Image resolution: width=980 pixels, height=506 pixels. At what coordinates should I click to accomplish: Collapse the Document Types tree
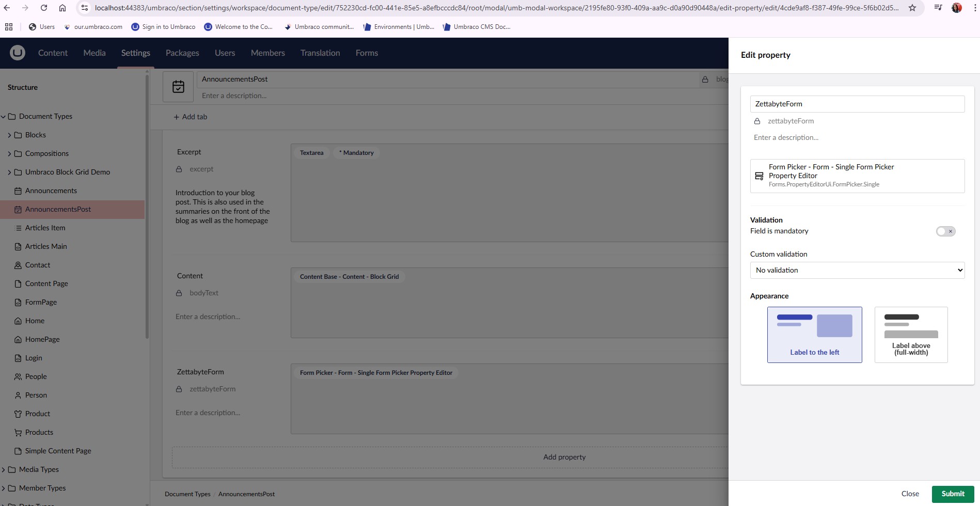click(x=4, y=117)
